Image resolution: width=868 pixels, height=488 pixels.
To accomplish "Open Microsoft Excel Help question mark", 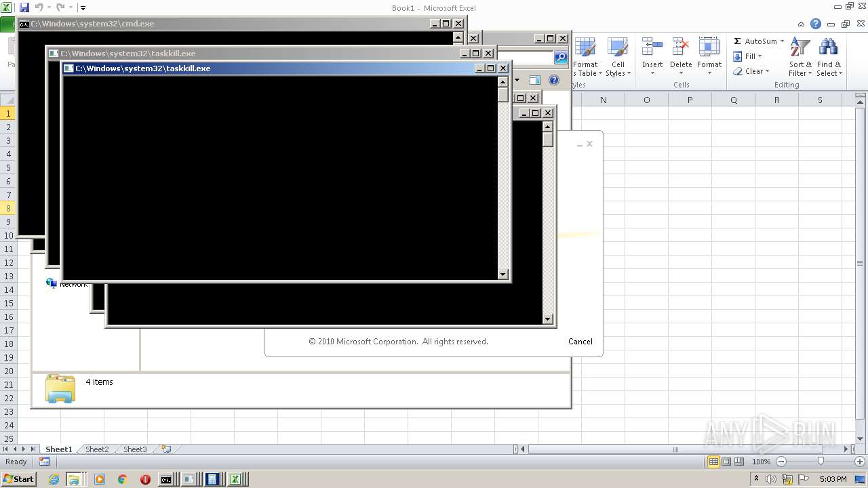I will coord(816,24).
